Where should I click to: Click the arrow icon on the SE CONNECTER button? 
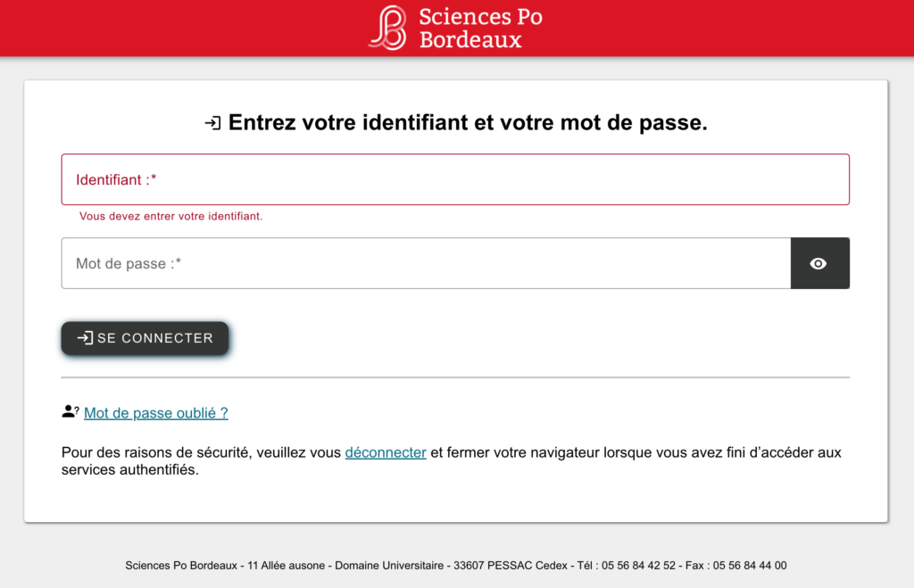[86, 338]
